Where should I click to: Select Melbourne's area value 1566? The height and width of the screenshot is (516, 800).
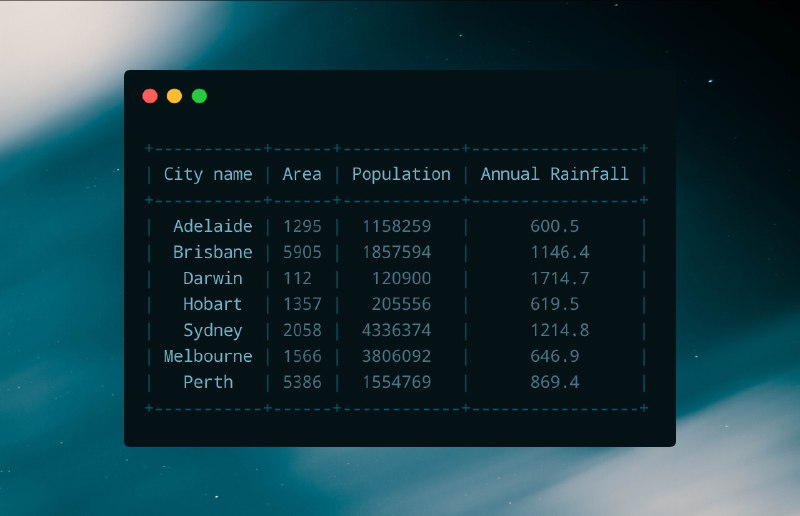[303, 356]
